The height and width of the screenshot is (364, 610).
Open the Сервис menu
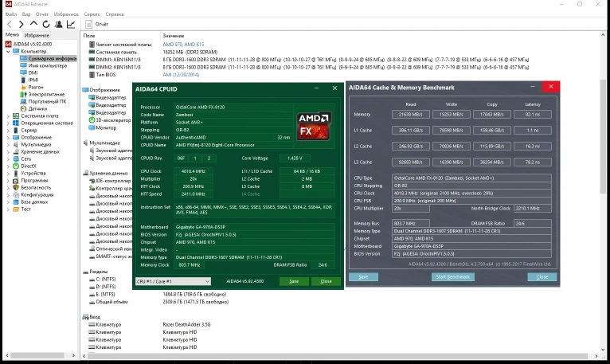click(92, 14)
